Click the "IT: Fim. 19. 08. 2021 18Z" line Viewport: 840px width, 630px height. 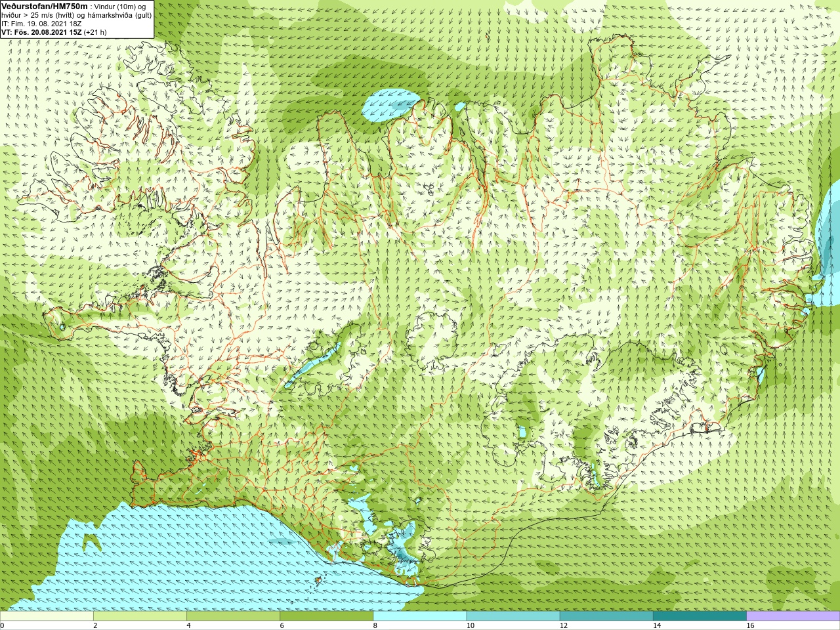[x=42, y=24]
